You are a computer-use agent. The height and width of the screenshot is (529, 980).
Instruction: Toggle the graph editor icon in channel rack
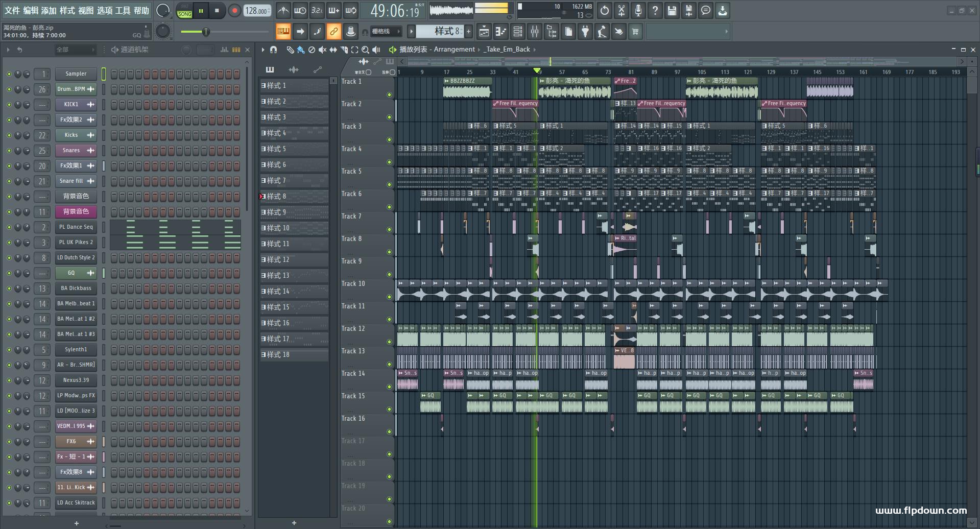(224, 50)
